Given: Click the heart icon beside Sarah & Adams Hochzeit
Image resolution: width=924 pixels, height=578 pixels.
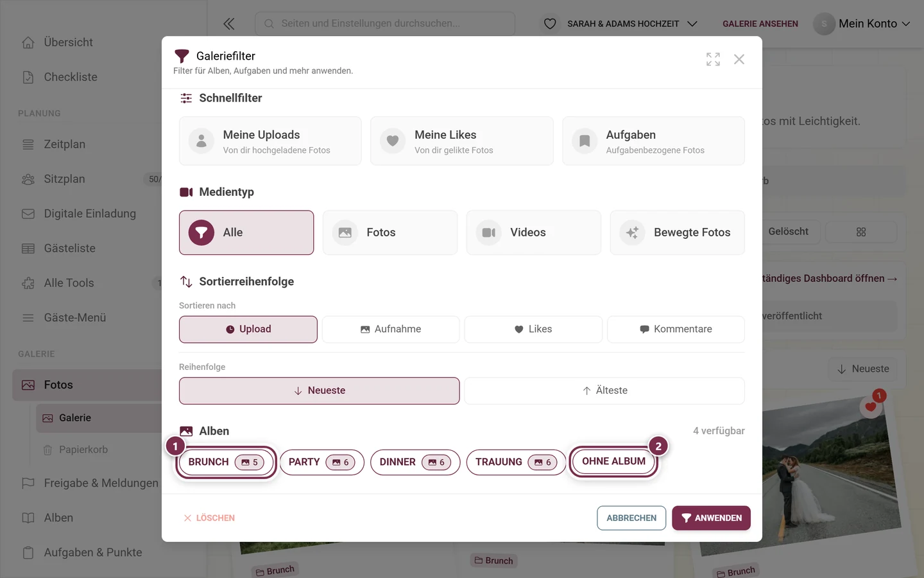Looking at the screenshot, I should [550, 24].
